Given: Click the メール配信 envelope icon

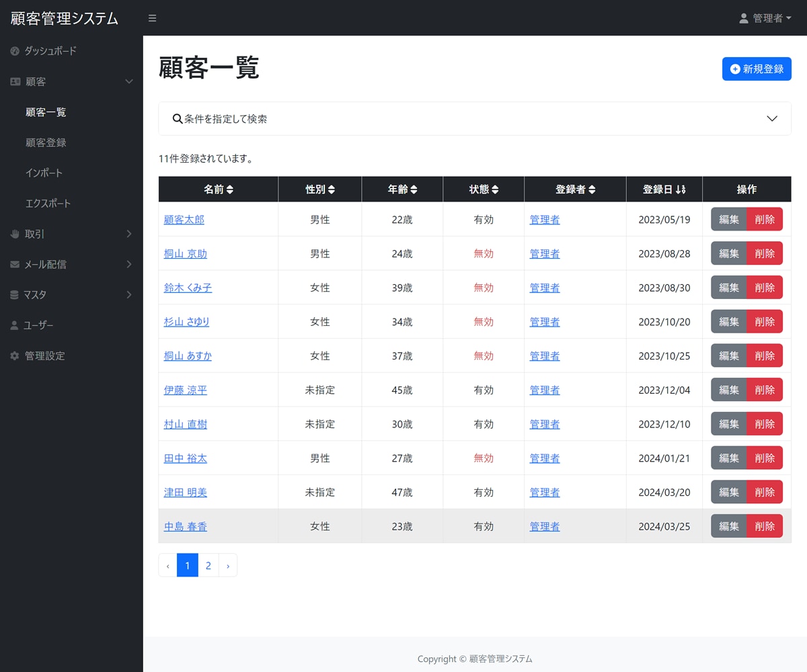Looking at the screenshot, I should click(x=15, y=265).
